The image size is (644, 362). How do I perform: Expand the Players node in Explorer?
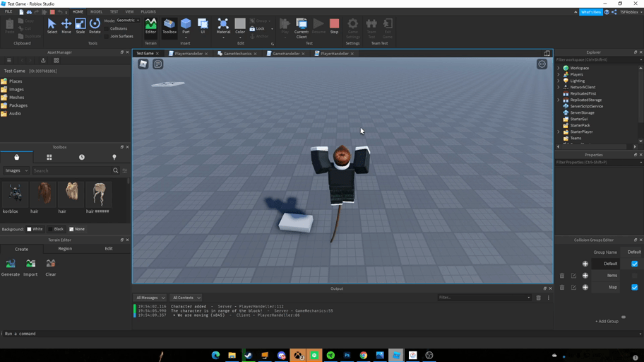pos(558,74)
